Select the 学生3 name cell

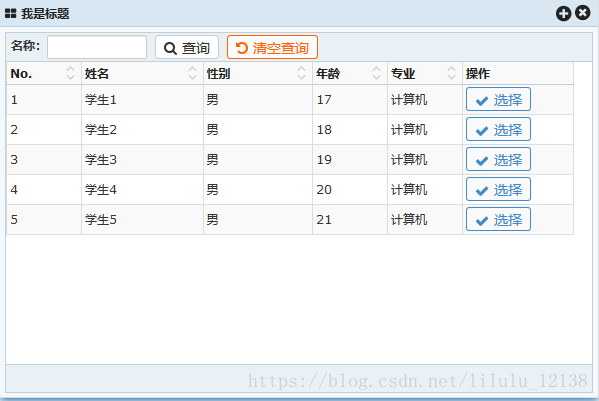[142, 160]
